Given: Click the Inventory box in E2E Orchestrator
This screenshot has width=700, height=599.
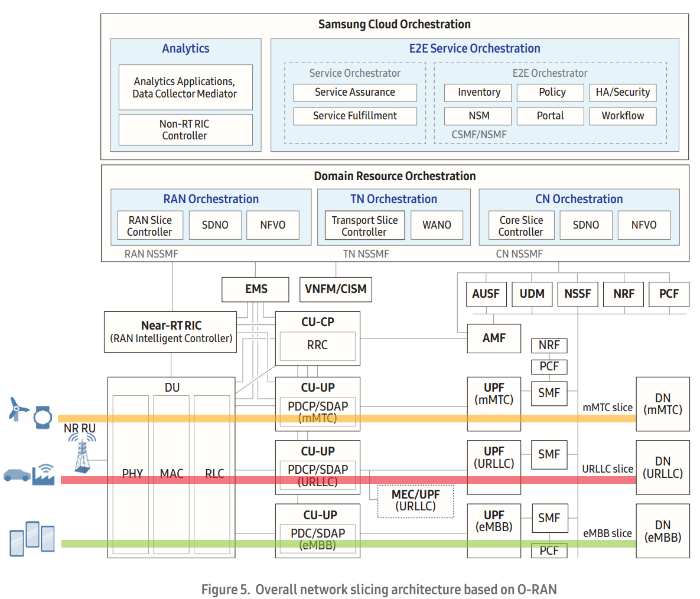Looking at the screenshot, I should coord(478,92).
